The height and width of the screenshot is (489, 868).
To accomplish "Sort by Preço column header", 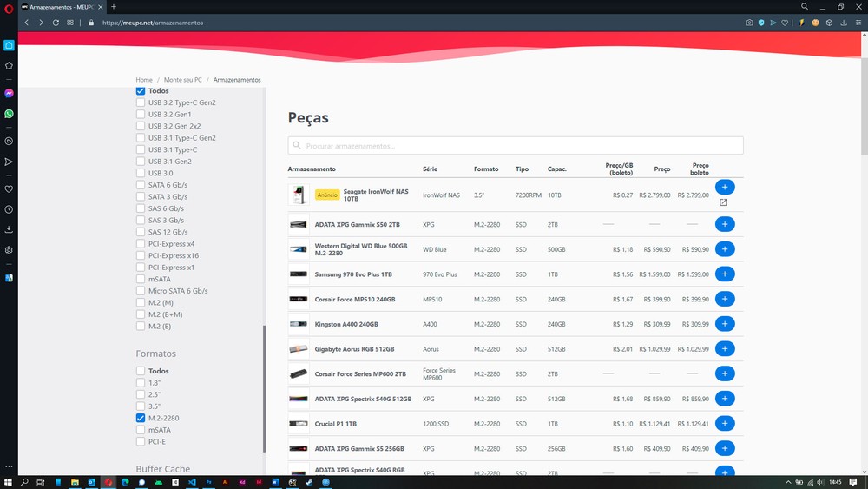I will 662,169.
